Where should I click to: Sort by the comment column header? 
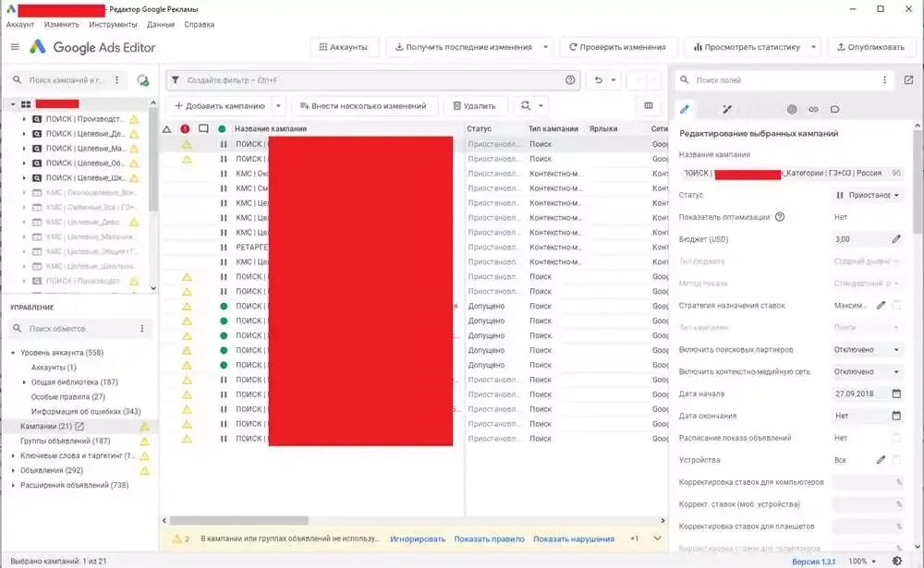point(203,128)
